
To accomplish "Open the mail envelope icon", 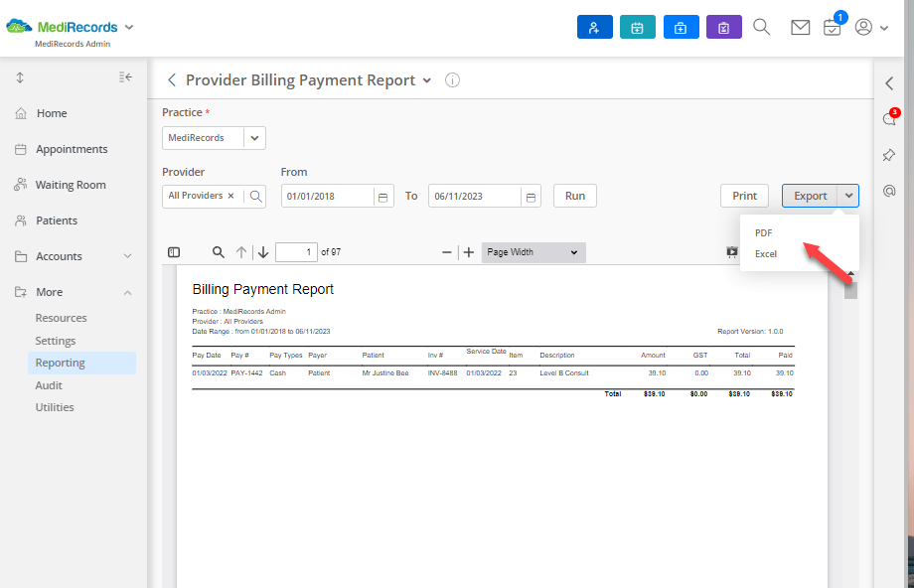I will coord(800,27).
